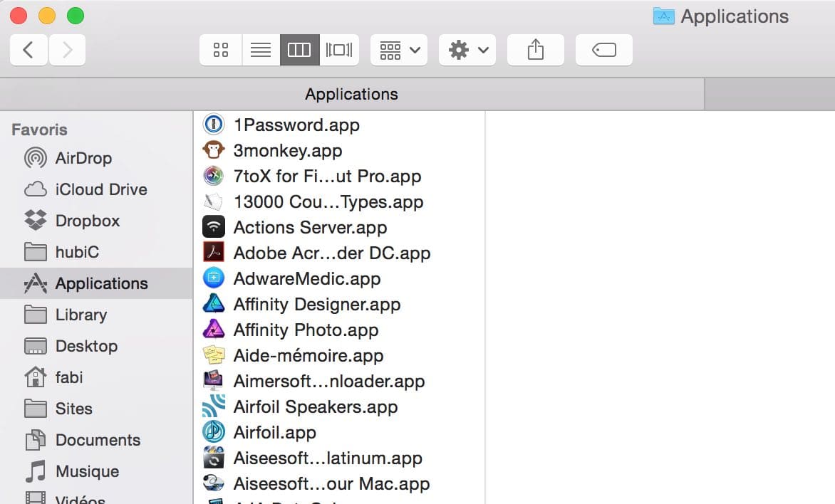Select Aiseesoft…our Mac.app file name
835x504 pixels.
tap(331, 483)
